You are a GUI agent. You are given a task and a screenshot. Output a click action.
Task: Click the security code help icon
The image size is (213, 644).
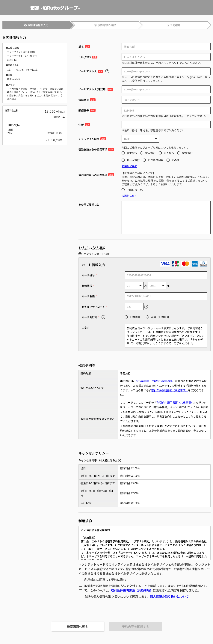[146, 306]
